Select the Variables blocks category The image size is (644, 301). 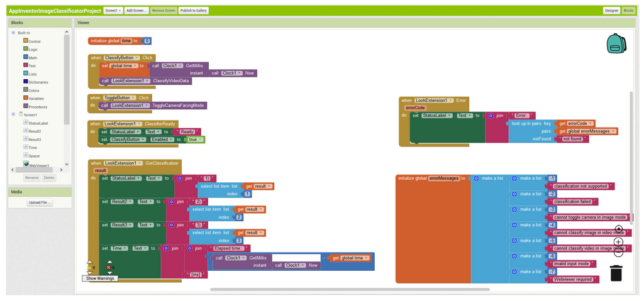point(33,98)
